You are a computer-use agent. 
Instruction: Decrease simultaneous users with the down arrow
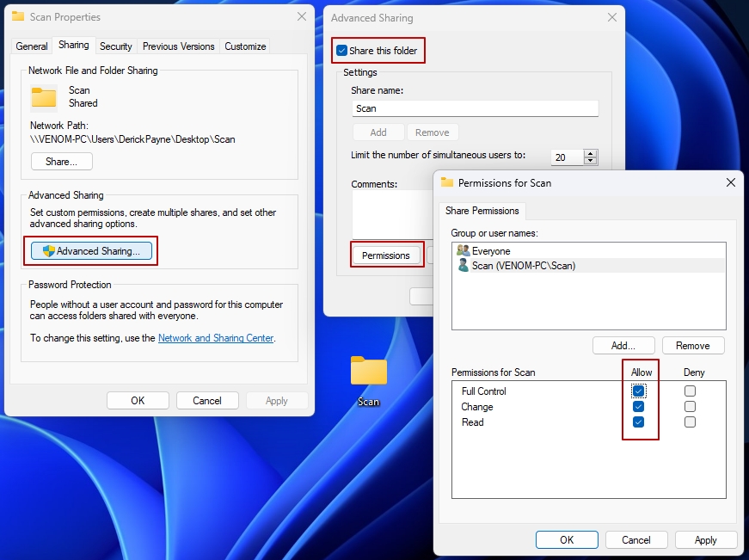(592, 161)
